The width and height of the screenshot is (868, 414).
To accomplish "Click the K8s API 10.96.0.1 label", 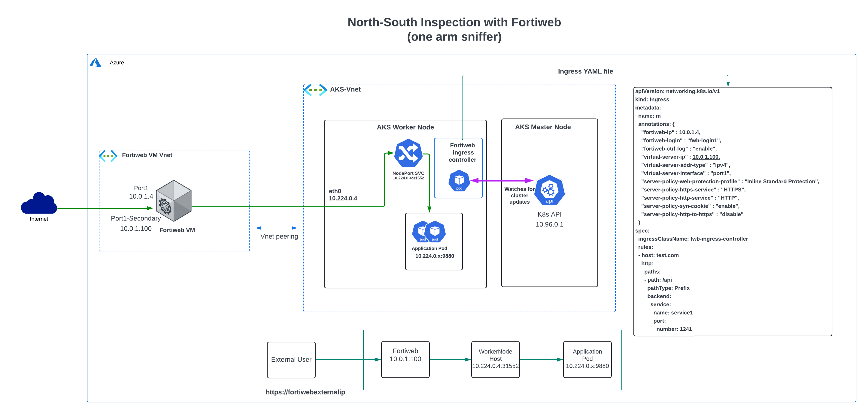I will pyautogui.click(x=549, y=219).
